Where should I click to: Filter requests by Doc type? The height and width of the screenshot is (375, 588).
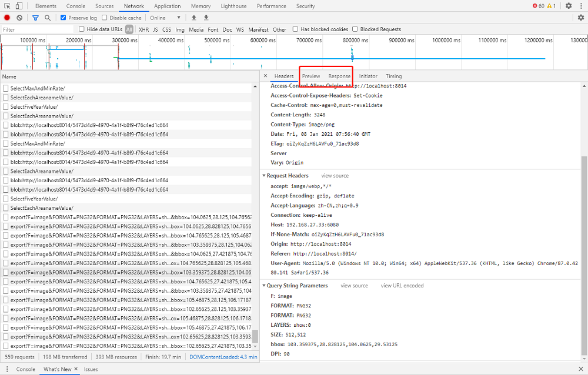click(227, 29)
